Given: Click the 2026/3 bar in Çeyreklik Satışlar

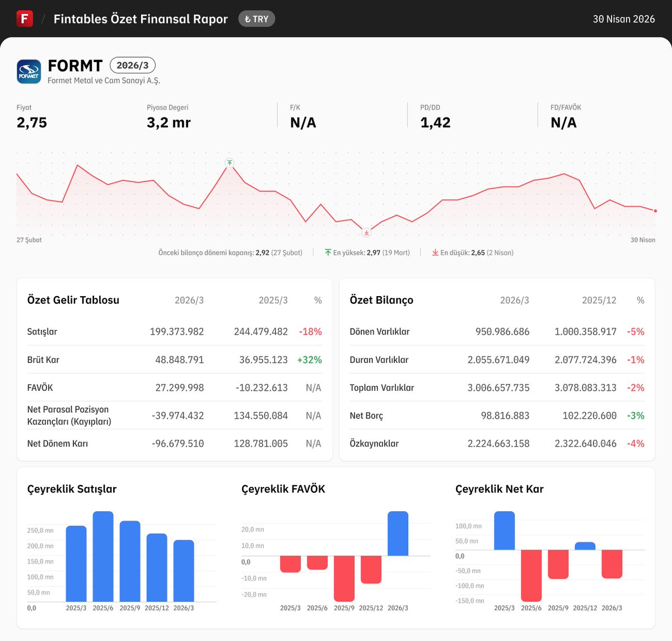Looking at the screenshot, I should pos(184,571).
